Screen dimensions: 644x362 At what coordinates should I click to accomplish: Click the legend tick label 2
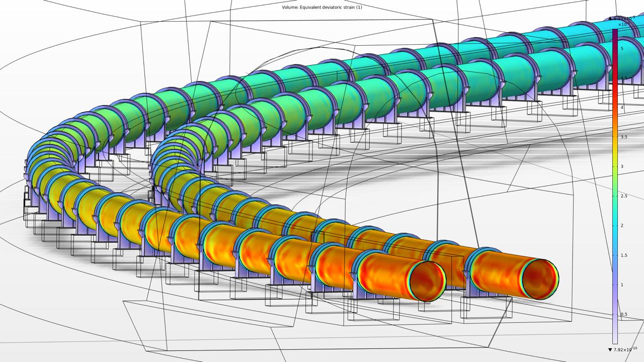[x=622, y=226]
